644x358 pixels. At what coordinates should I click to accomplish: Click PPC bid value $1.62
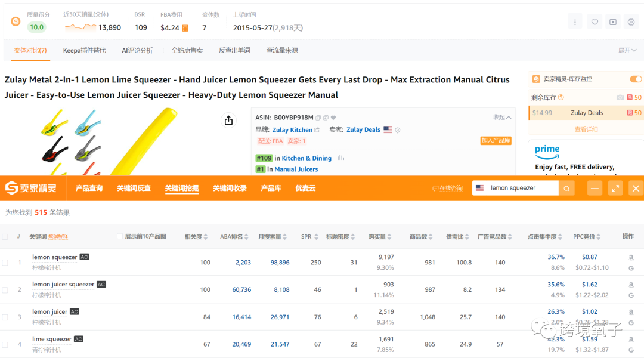[x=589, y=285]
